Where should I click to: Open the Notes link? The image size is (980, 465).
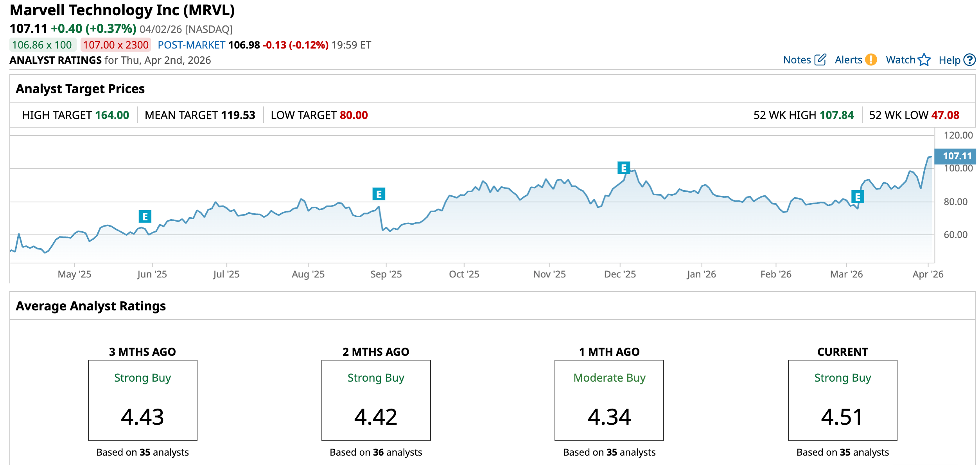click(x=797, y=60)
